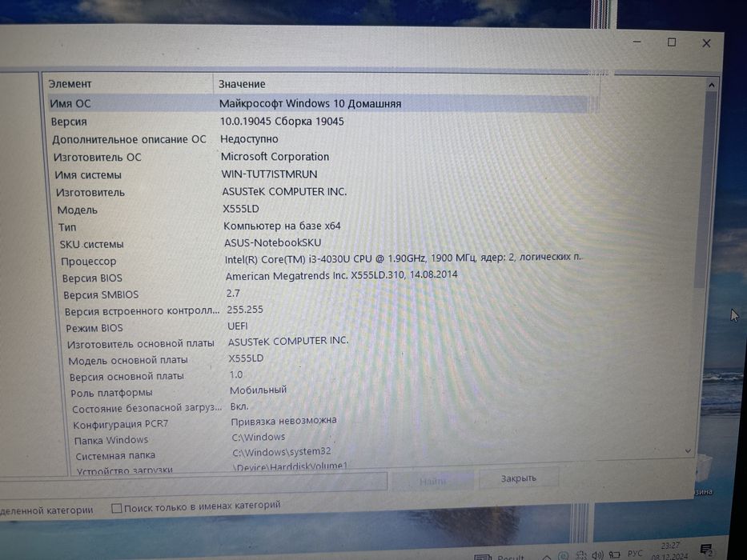
Task: Click the UEFI value
Action: 238,326
